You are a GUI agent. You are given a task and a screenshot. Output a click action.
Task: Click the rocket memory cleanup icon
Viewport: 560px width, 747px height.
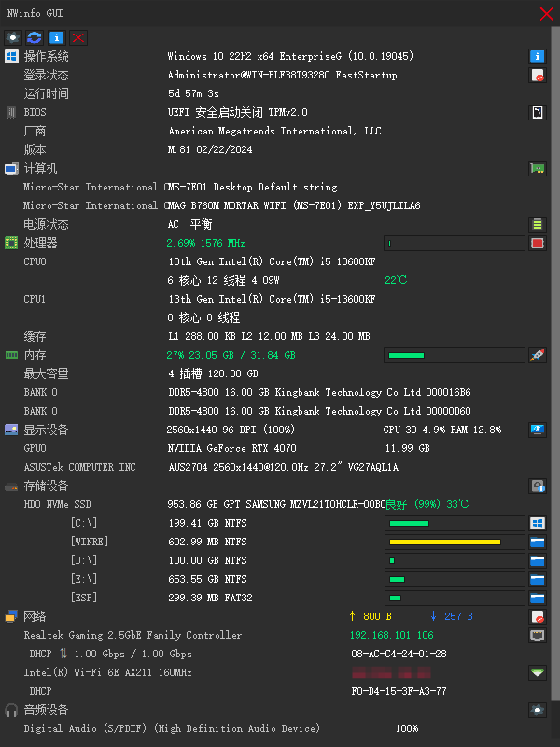538,355
